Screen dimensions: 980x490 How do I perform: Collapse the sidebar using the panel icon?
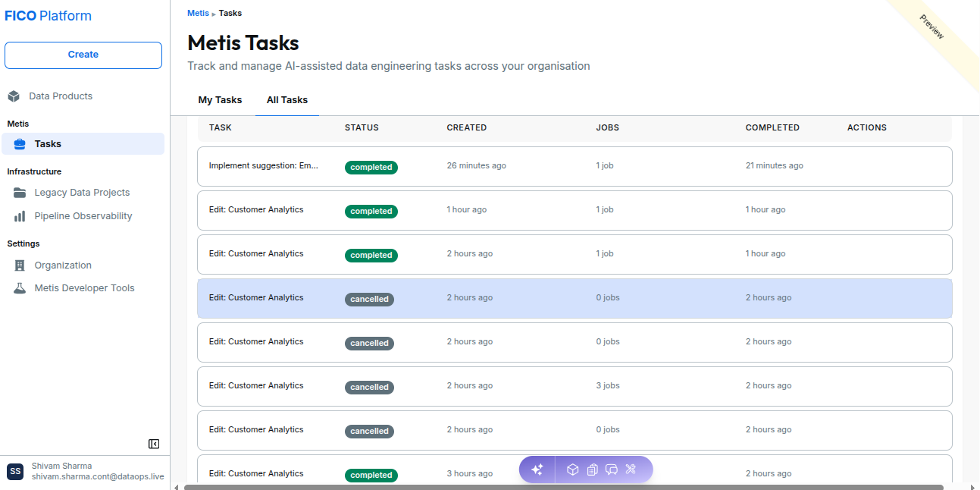(154, 444)
